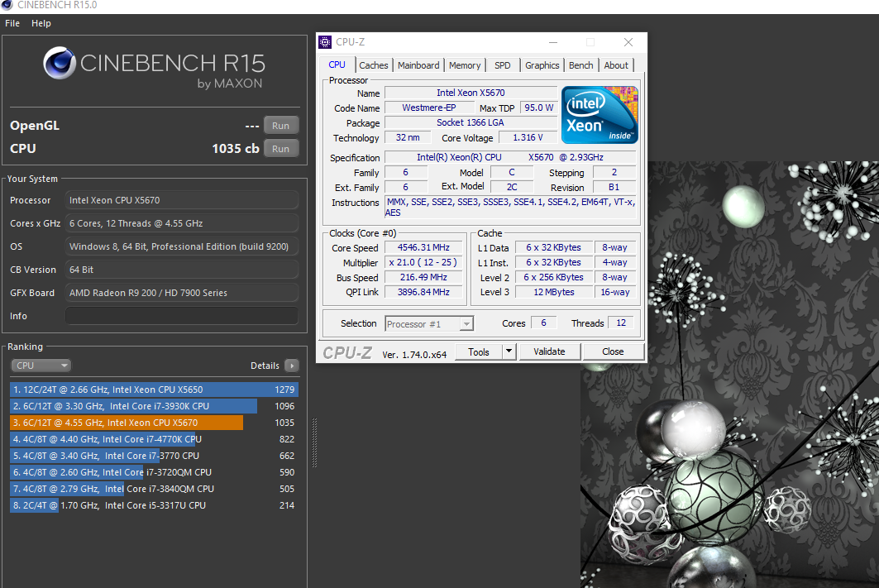Click the Cinebench Processor field
This screenshot has width=879, height=588.
(182, 200)
